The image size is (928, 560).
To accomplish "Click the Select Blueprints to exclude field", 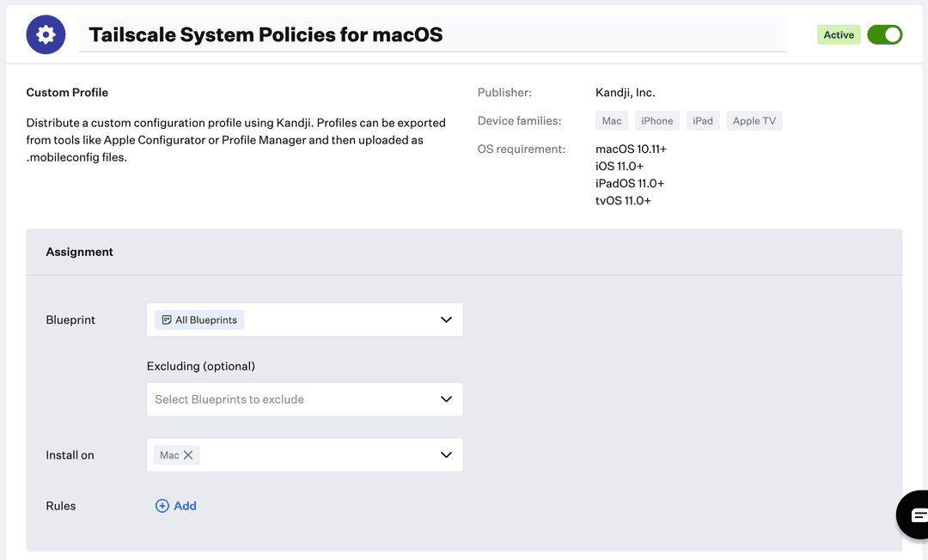I will coord(292,399).
